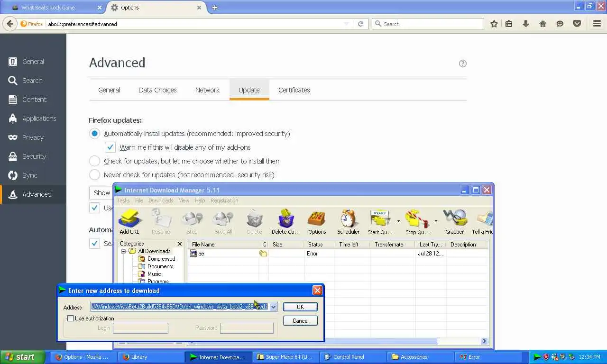Reload the page with the refresh icon
The width and height of the screenshot is (607, 364).
(360, 24)
